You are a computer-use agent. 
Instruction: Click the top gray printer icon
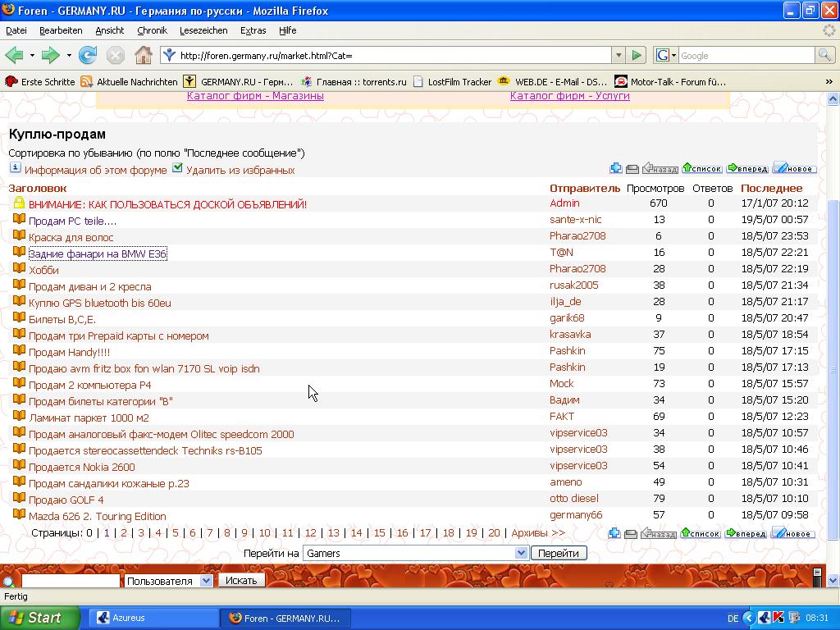coord(632,169)
